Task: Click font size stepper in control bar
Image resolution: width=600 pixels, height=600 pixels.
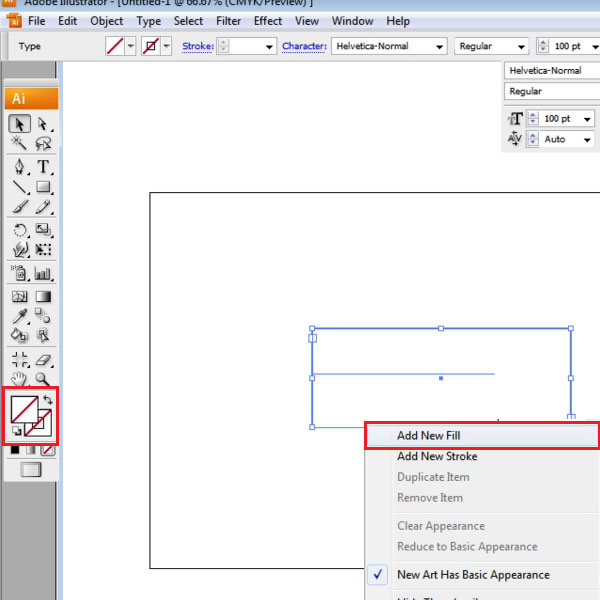Action: 543,46
